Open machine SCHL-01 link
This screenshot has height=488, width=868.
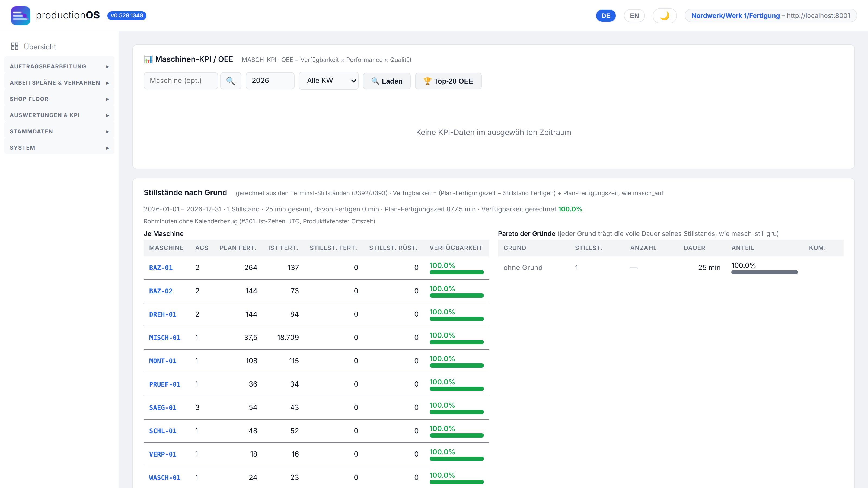point(163,431)
